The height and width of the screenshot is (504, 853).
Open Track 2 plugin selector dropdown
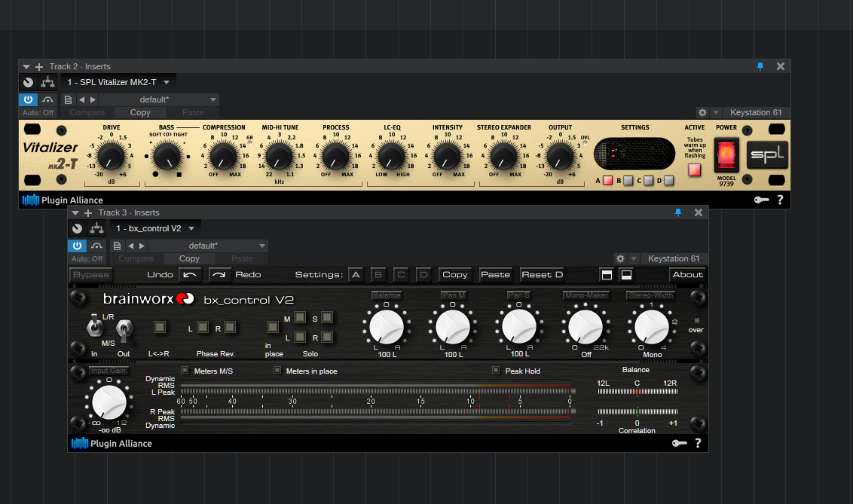[x=118, y=82]
